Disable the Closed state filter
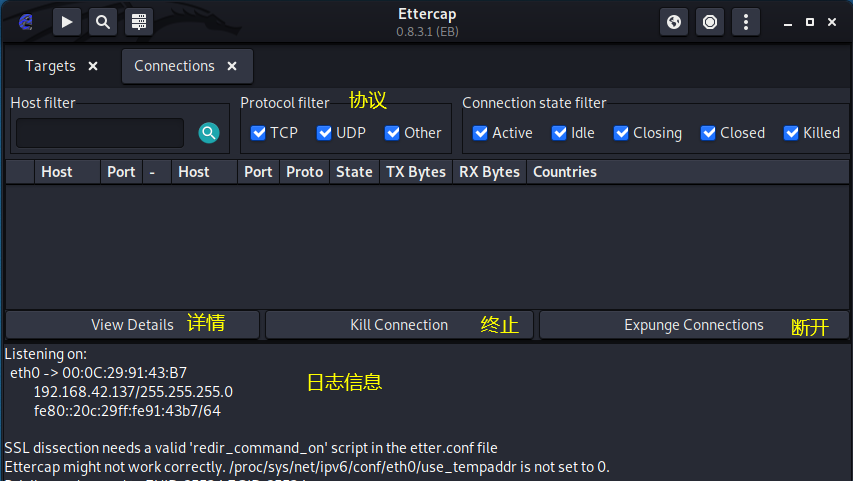 click(708, 133)
